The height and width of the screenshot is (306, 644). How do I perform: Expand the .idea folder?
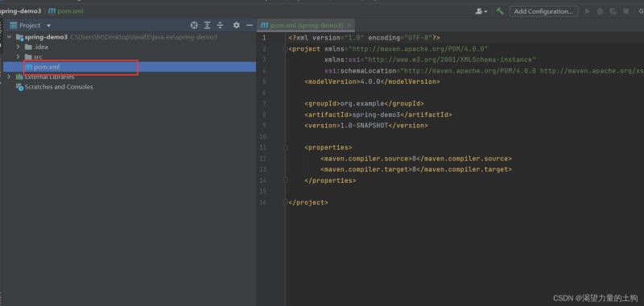pos(18,47)
